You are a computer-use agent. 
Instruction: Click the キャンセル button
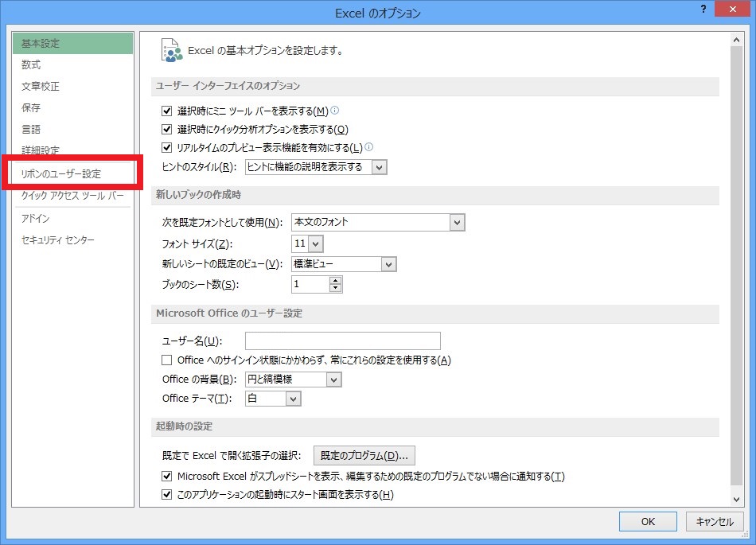coord(715,521)
